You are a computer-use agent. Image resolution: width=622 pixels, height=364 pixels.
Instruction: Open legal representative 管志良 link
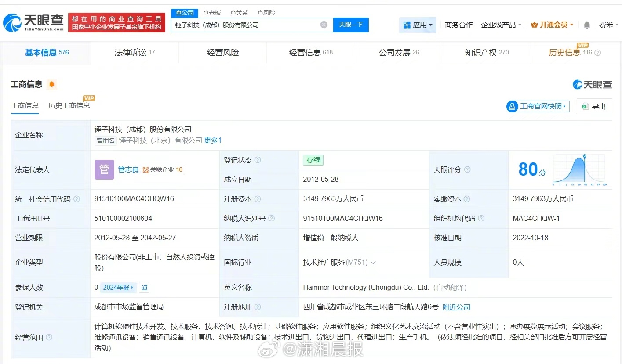tap(128, 169)
